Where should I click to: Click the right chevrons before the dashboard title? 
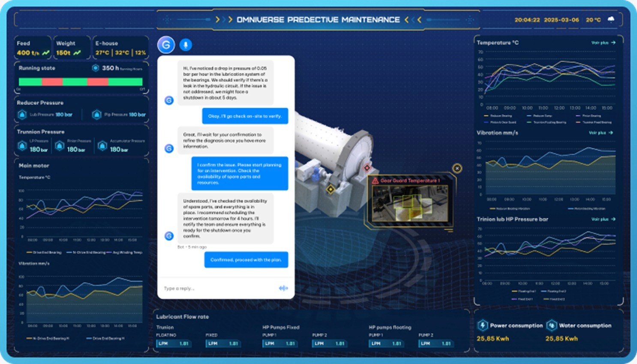[223, 19]
